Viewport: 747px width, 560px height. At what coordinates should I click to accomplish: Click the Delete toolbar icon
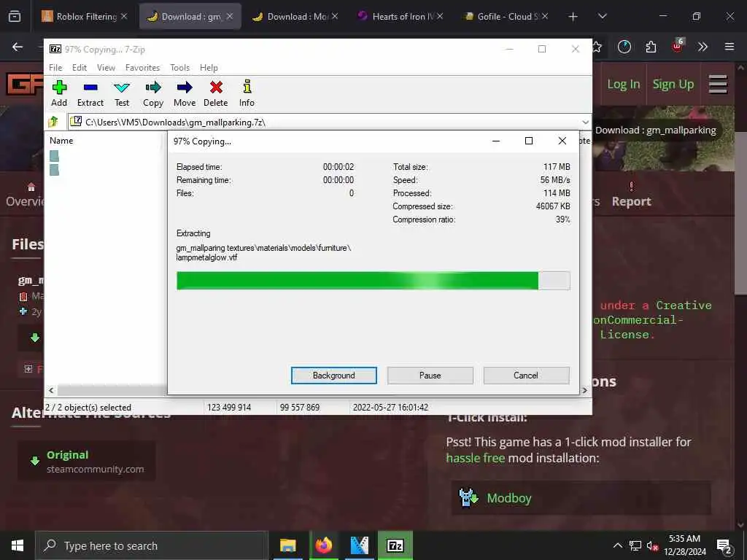click(x=216, y=93)
